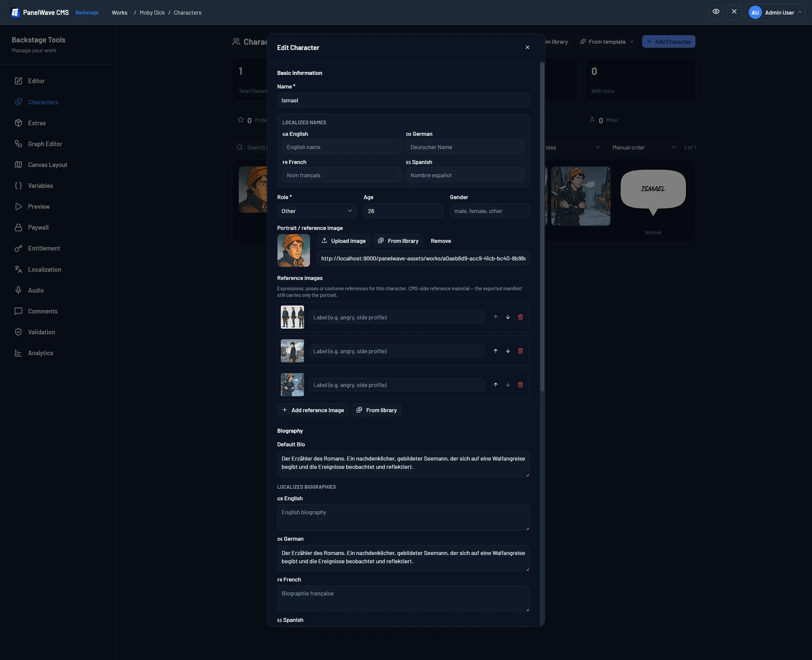The height and width of the screenshot is (660, 812).
Task: Move third reference image up
Action: (495, 385)
